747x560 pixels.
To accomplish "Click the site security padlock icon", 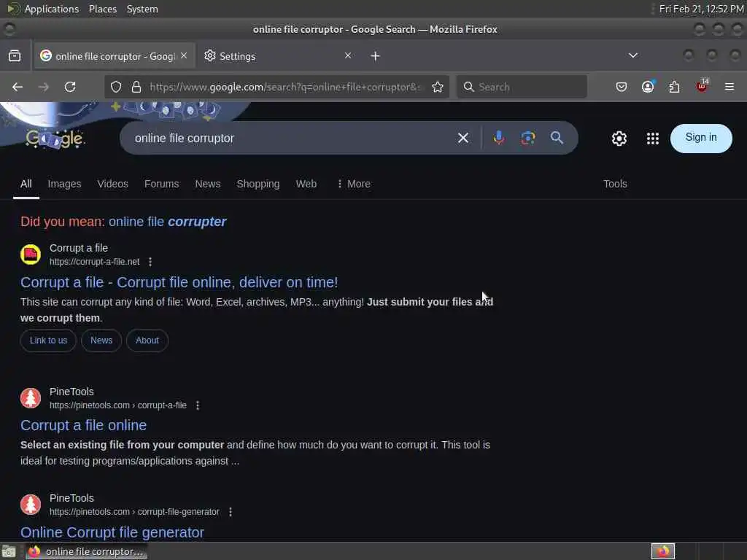I will coord(136,87).
